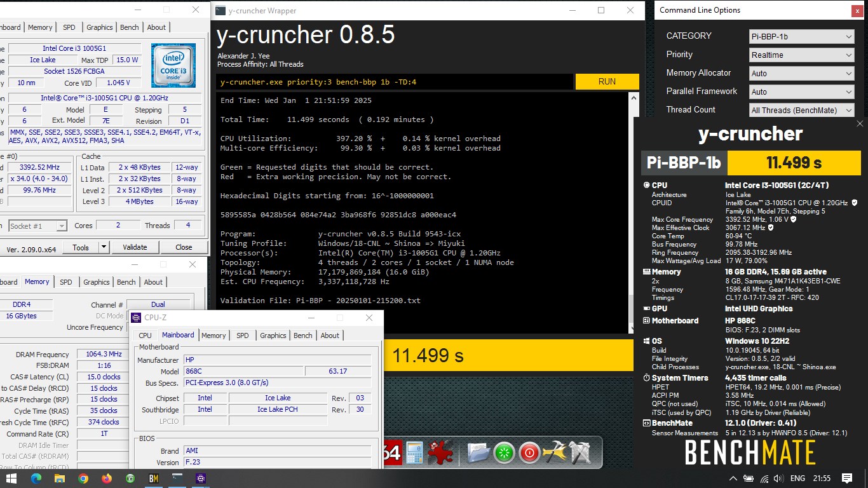Click the RUN button in y-cruncher Wrapper

pyautogui.click(x=607, y=81)
